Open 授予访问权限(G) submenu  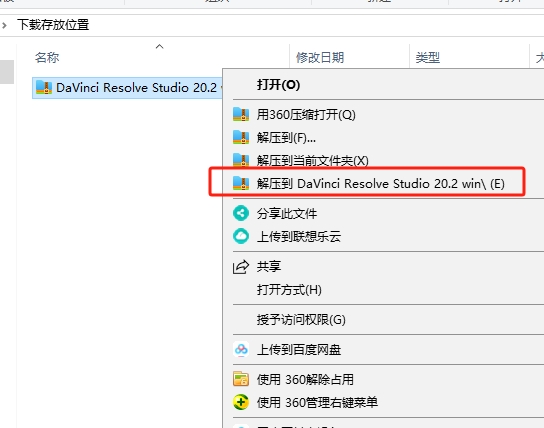[301, 319]
